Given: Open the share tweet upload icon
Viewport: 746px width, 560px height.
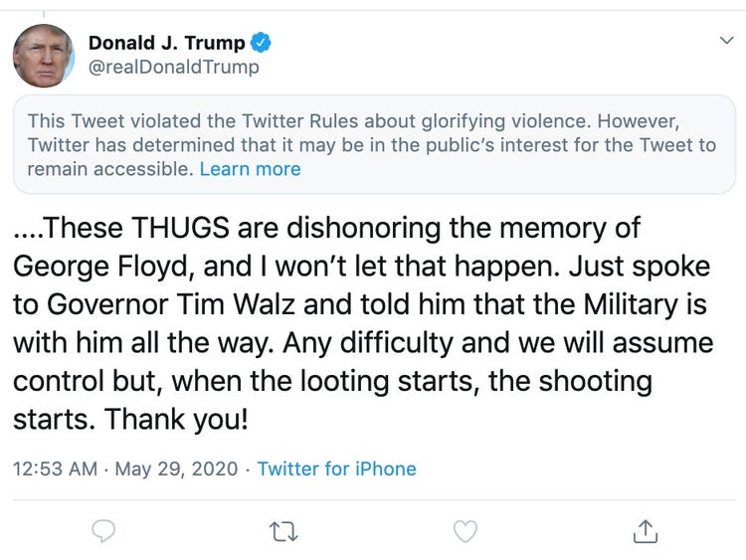Looking at the screenshot, I should coord(645,531).
